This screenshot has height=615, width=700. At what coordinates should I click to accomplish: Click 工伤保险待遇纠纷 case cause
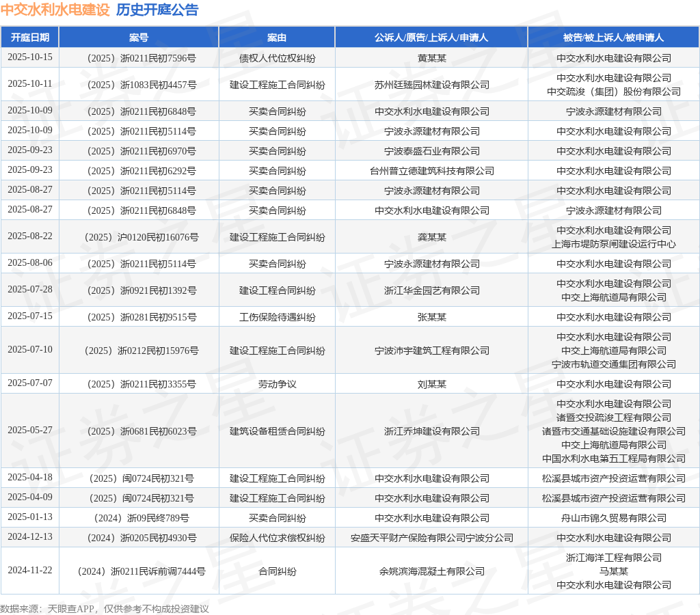tap(278, 317)
